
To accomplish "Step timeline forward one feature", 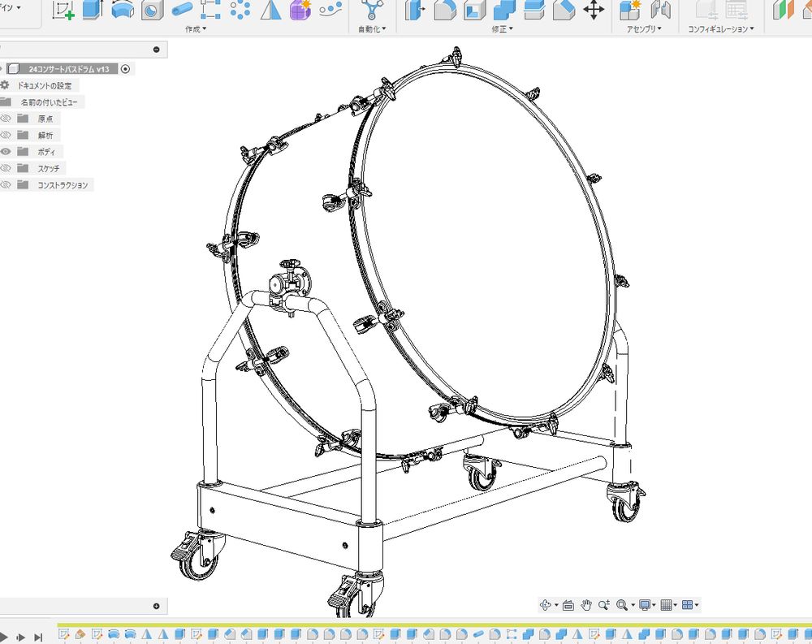I will coord(21,638).
